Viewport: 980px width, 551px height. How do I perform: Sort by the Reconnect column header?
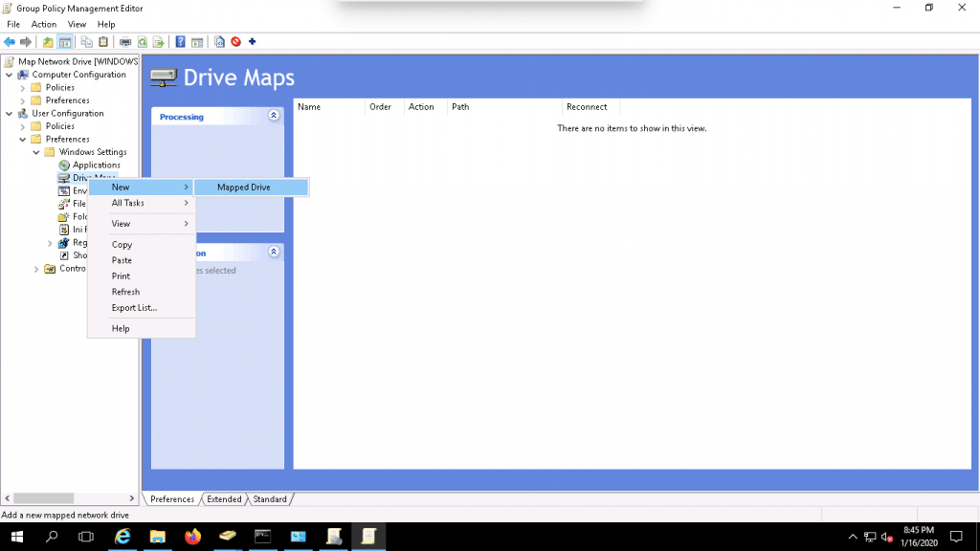click(591, 107)
